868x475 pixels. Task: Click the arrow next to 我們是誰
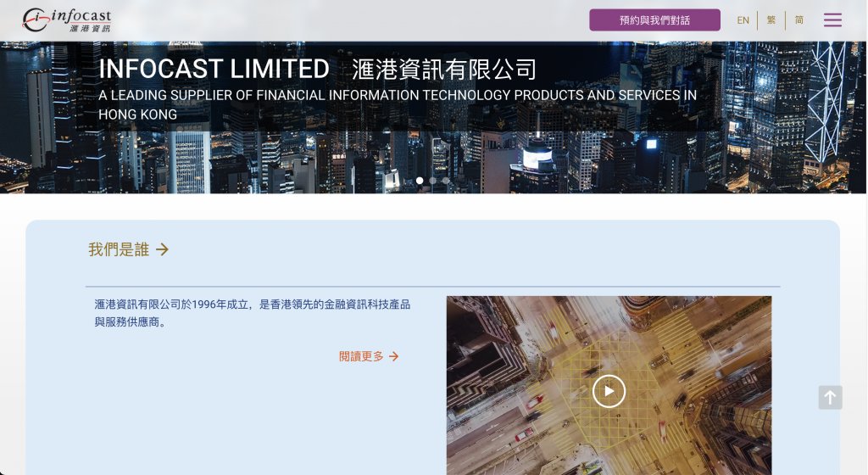pyautogui.click(x=162, y=249)
